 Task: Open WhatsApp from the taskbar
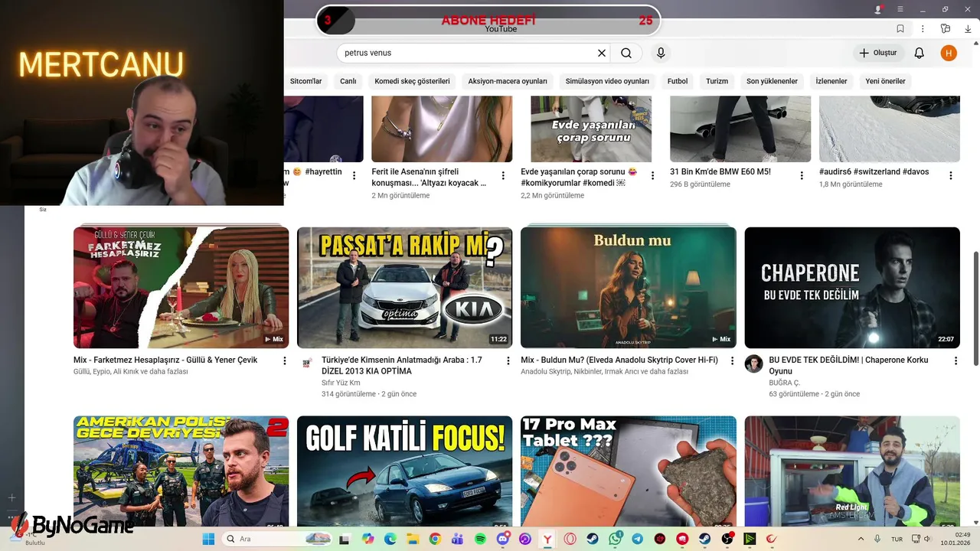point(616,539)
